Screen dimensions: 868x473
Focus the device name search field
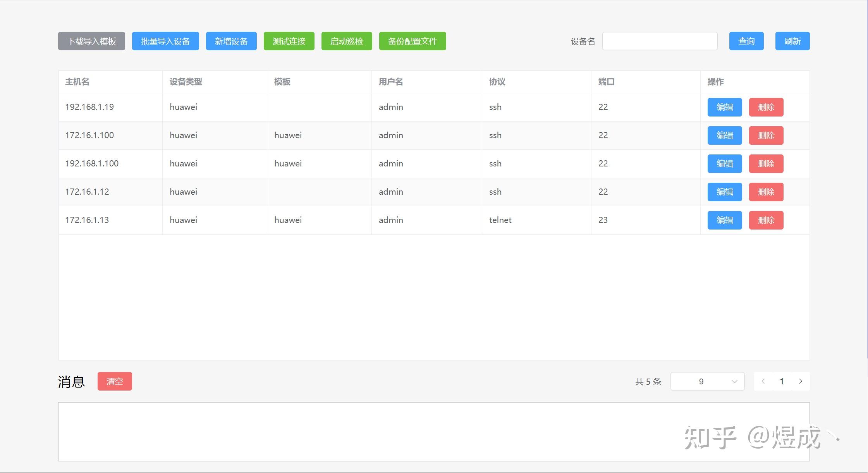click(660, 41)
